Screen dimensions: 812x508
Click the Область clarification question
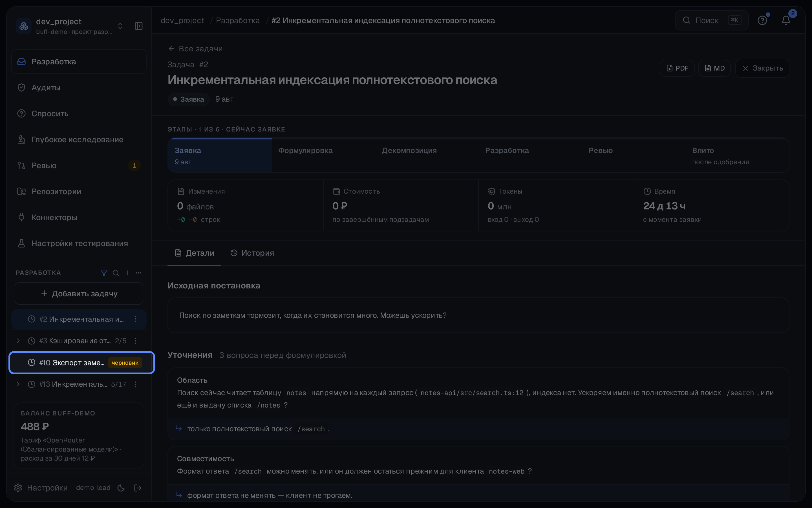point(478,393)
